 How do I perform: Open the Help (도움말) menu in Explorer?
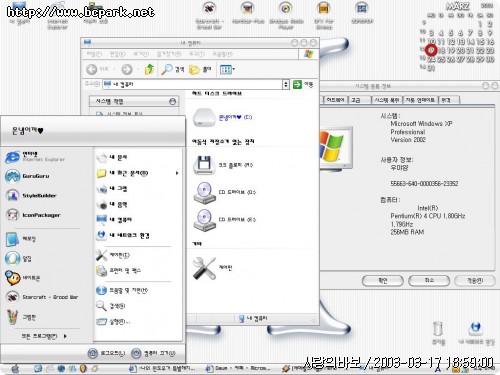pyautogui.click(x=222, y=54)
